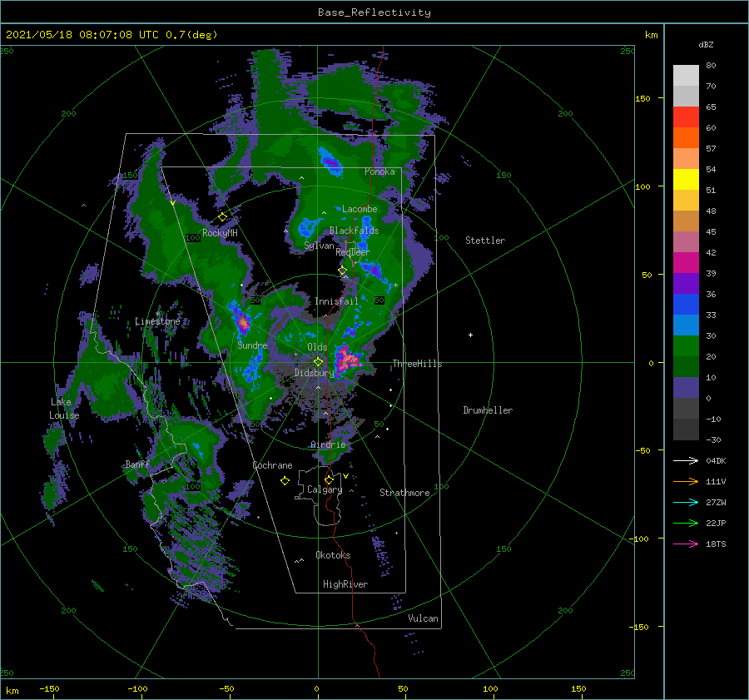Image resolution: width=749 pixels, height=700 pixels.
Task: Click the Okotoks label
Action: (x=333, y=555)
